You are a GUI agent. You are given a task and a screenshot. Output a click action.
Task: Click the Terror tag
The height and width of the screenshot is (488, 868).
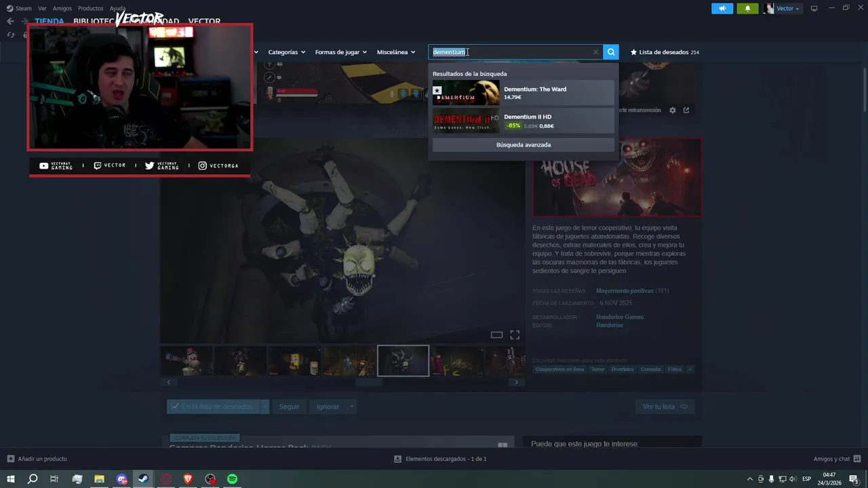click(x=597, y=369)
